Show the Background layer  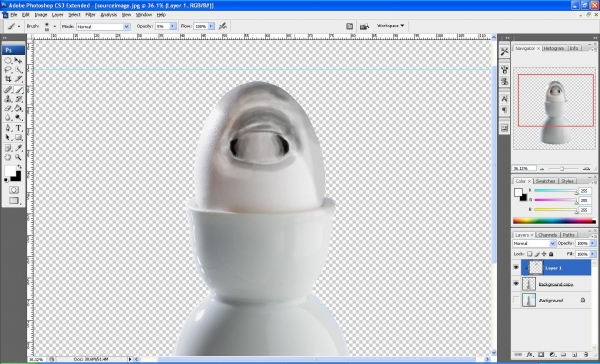[x=516, y=300]
